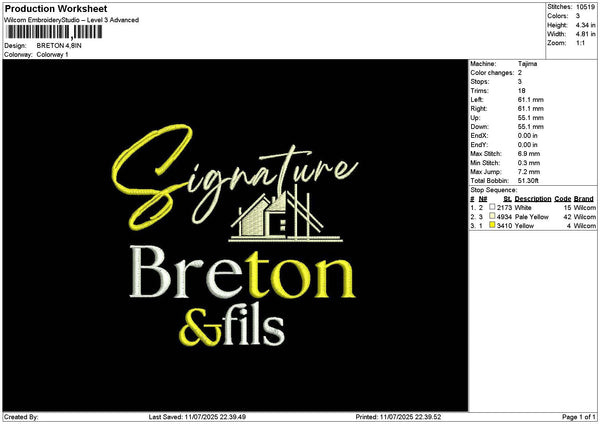600x424 pixels.
Task: Click the Width value 4.81 in
Action: pos(585,34)
